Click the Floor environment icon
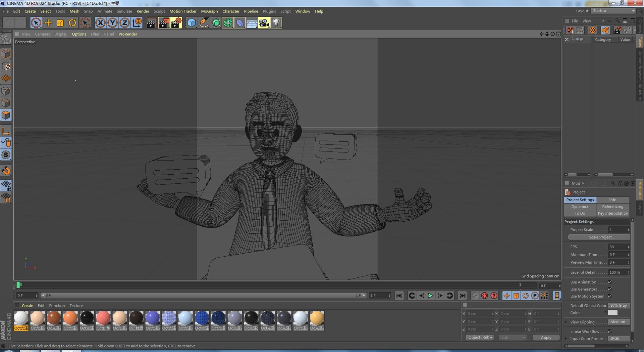The height and width of the screenshot is (352, 644). tap(252, 23)
